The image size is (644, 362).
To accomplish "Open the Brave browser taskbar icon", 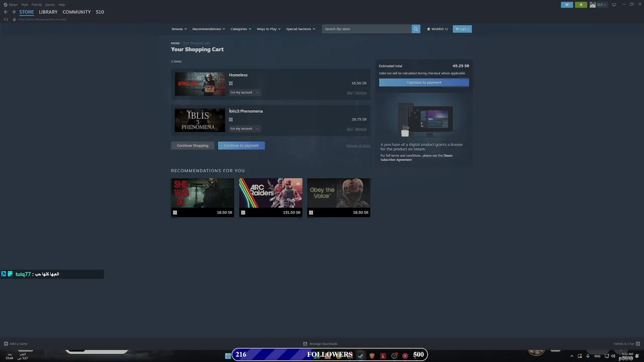I will pos(372,355).
